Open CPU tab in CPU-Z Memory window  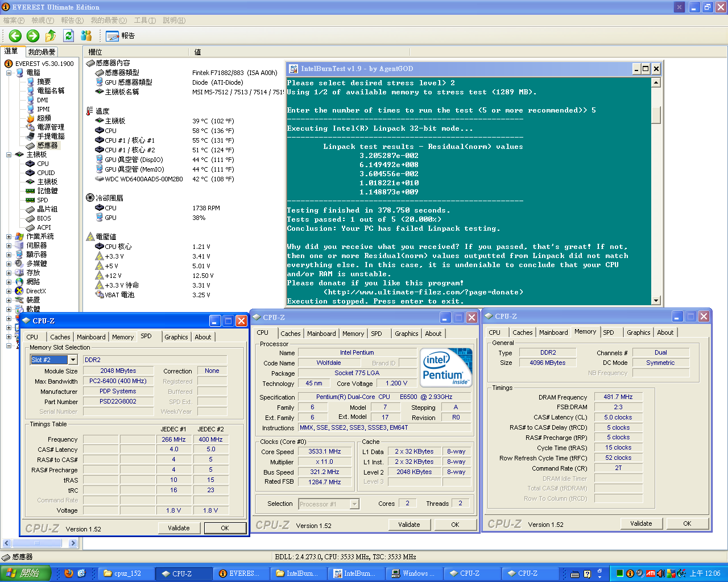pyautogui.click(x=495, y=332)
